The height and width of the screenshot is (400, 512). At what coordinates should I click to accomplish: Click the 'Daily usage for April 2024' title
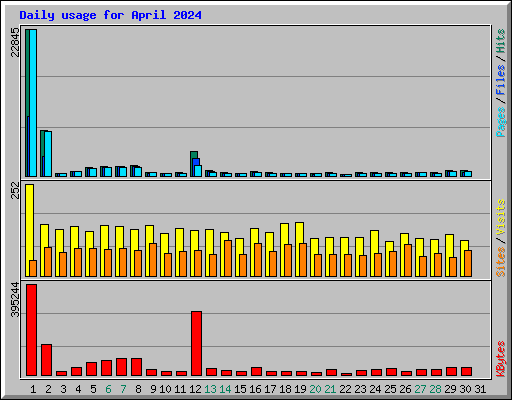tap(110, 15)
